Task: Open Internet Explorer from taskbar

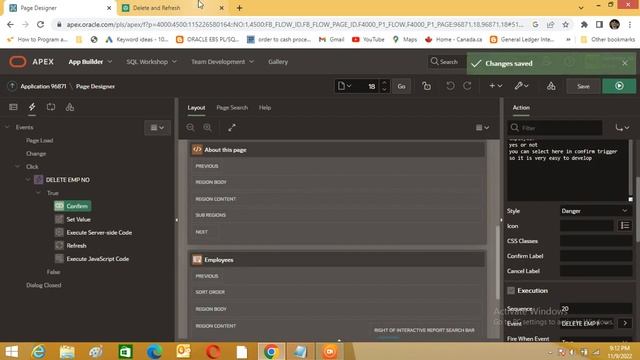Action: 38,351
